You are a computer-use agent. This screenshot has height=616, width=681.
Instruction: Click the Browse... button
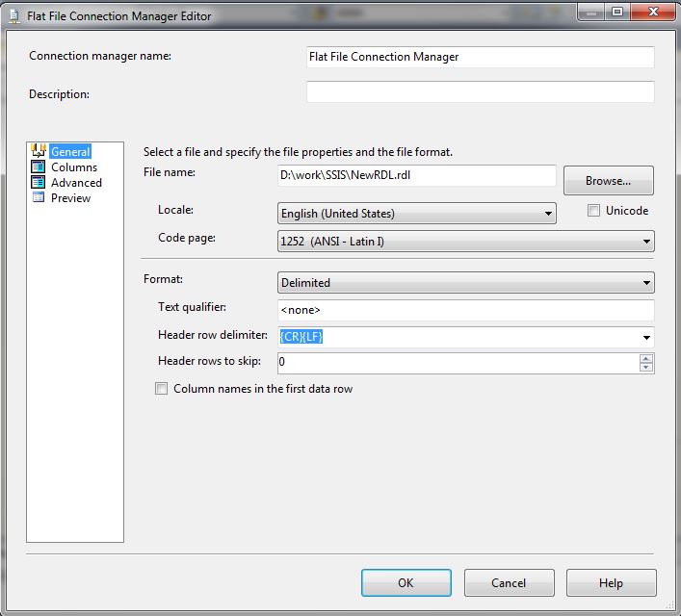click(x=608, y=181)
